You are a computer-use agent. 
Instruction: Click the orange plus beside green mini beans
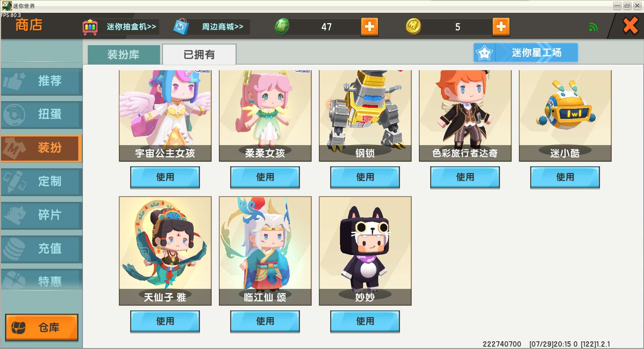[x=369, y=27]
